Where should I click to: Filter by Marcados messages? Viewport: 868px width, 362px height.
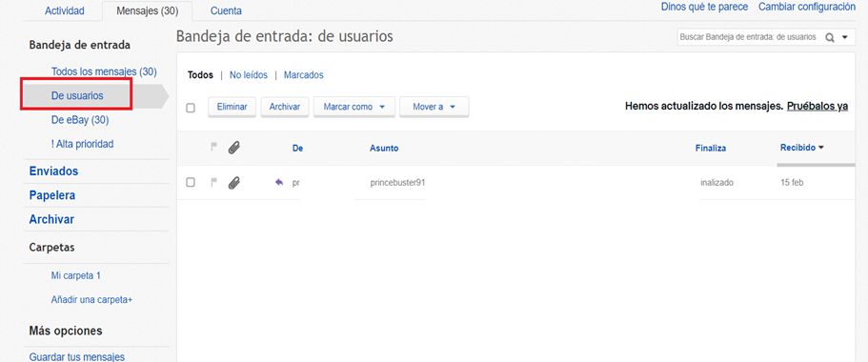pos(304,74)
